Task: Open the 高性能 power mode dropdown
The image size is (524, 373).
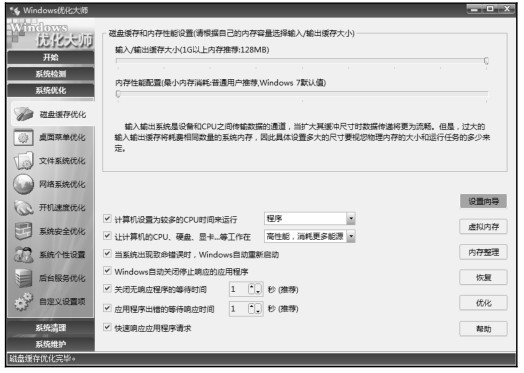Action: [351, 236]
